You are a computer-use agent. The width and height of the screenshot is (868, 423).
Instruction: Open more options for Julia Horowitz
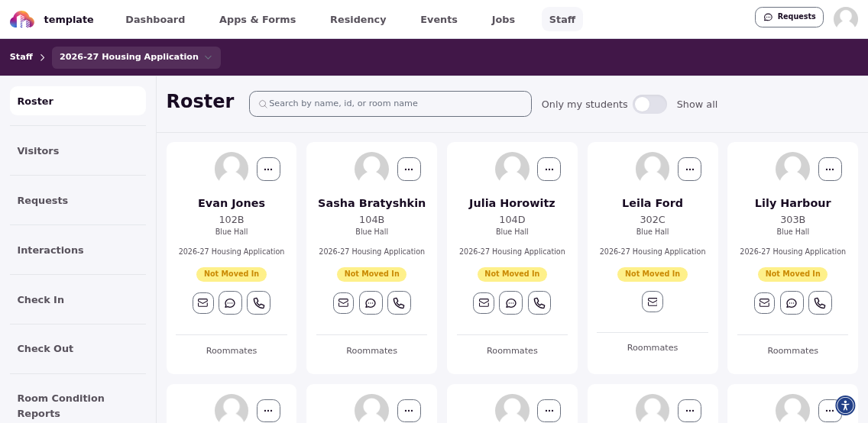click(x=549, y=170)
